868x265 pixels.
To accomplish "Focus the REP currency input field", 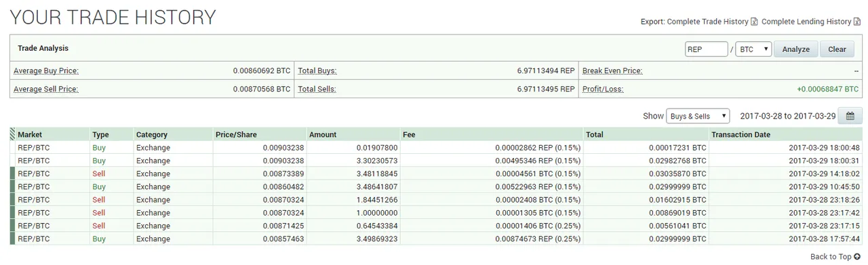I will pos(706,49).
